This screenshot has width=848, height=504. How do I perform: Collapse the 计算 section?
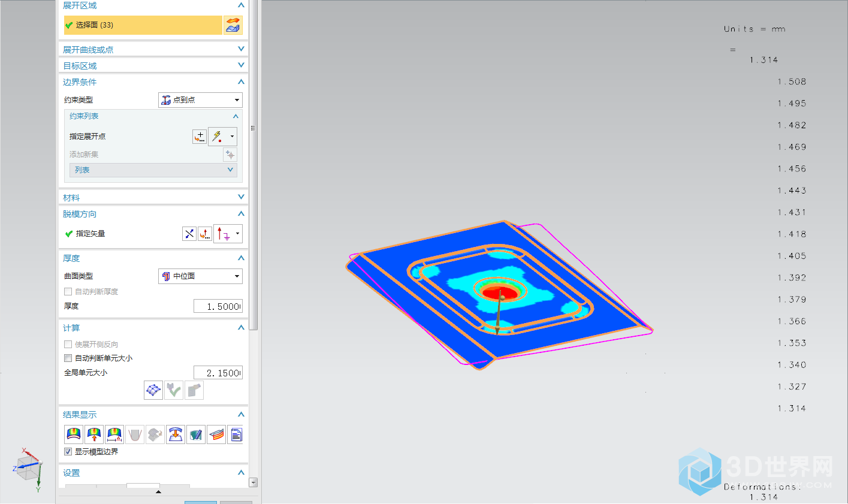241,327
